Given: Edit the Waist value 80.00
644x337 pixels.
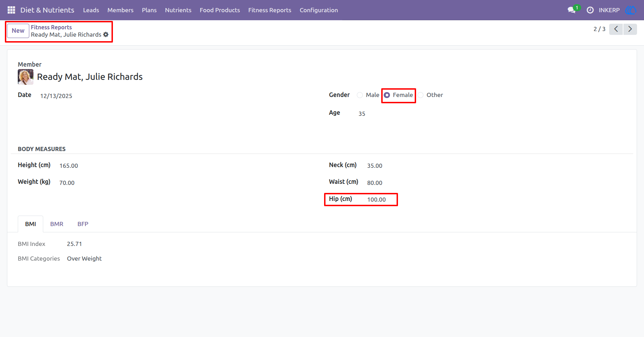Looking at the screenshot, I should [375, 183].
